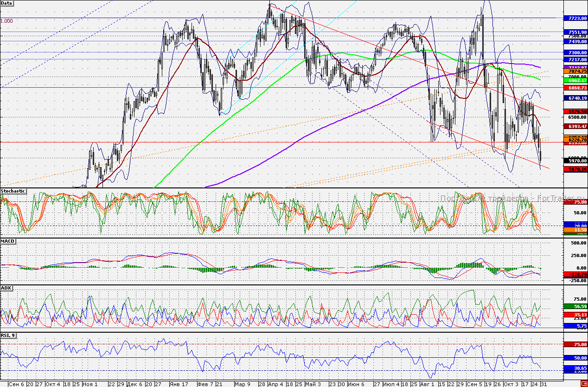Viewport: 588px width, 387px height.
Task: Click the Data panel label
Action: point(7,3)
